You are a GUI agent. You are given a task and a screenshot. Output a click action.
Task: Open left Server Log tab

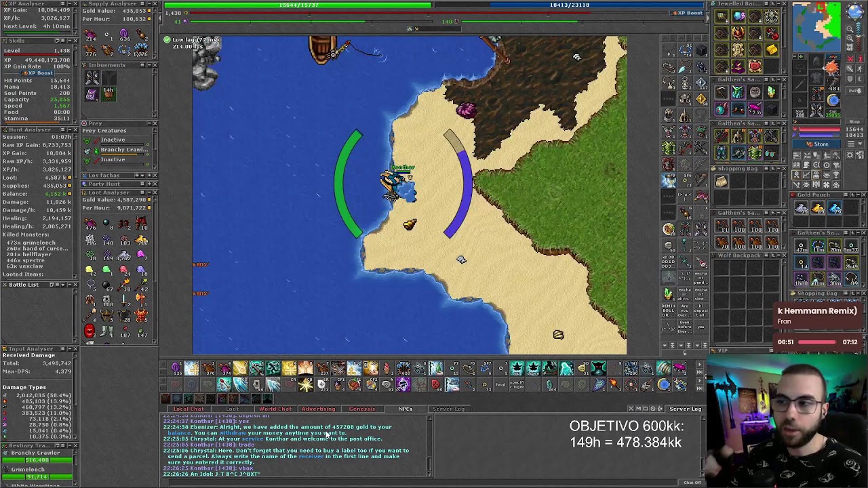449,409
